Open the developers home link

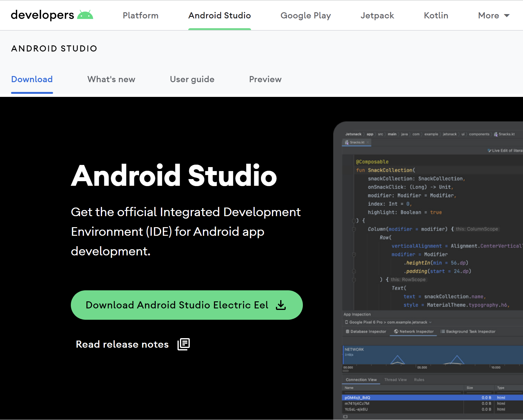(x=52, y=15)
